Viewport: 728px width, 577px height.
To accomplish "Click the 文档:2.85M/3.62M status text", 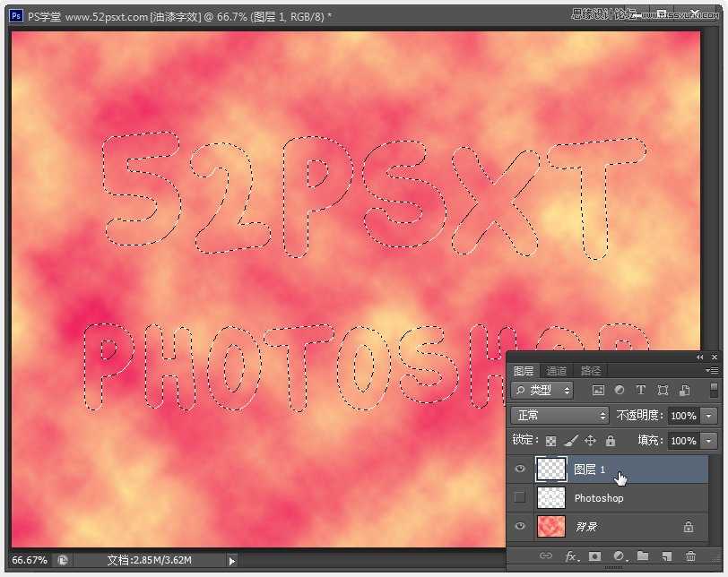I will (149, 560).
